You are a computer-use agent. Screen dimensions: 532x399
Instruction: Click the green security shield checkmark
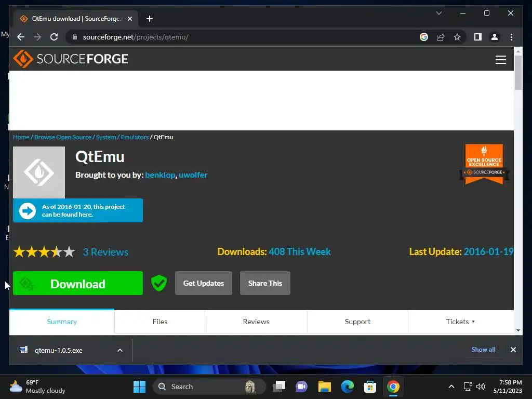159,283
